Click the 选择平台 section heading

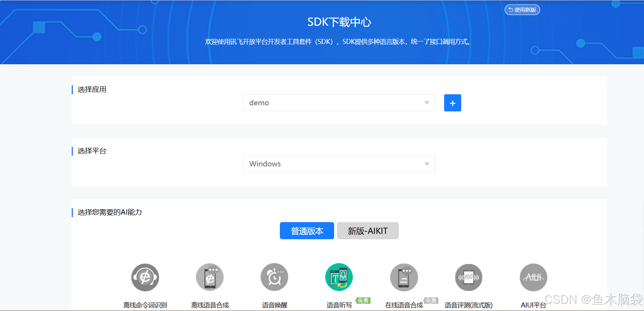tap(92, 151)
